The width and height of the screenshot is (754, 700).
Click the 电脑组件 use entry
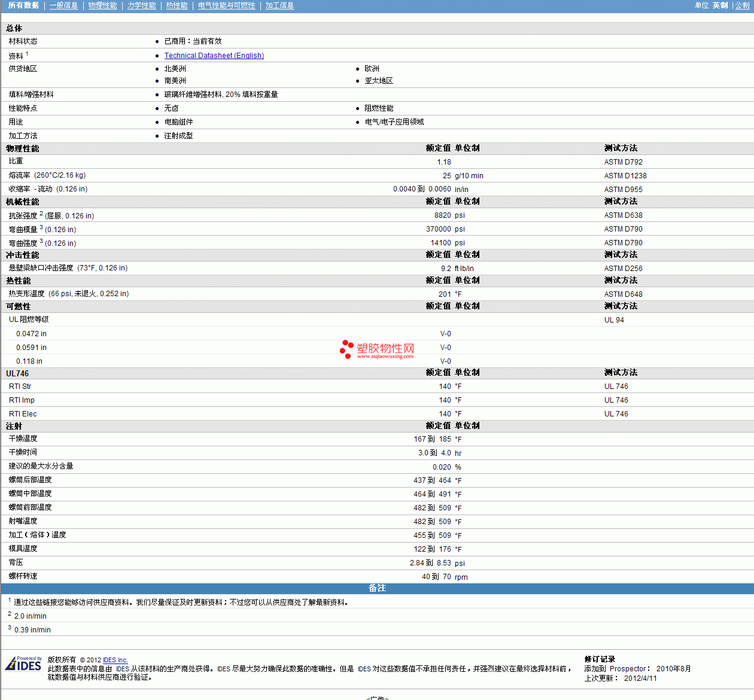click(x=179, y=122)
